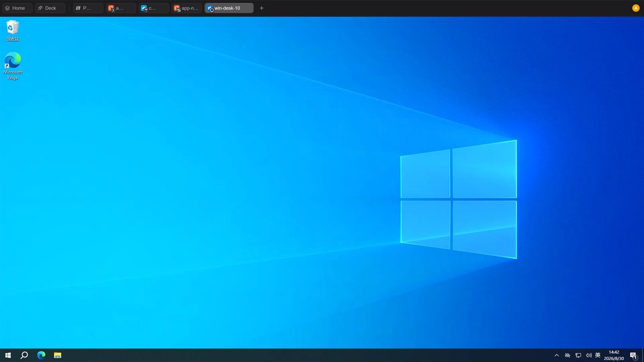Open taskbar search magnifier
This screenshot has width=644, height=362.
click(24, 355)
